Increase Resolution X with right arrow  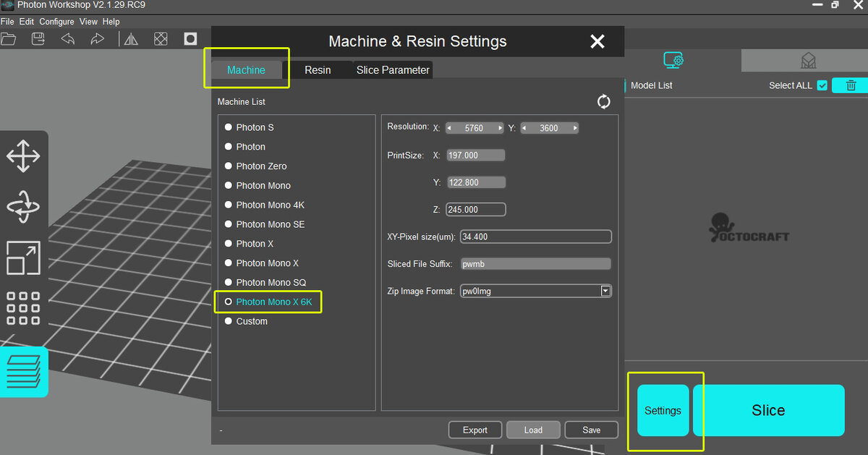tap(499, 128)
